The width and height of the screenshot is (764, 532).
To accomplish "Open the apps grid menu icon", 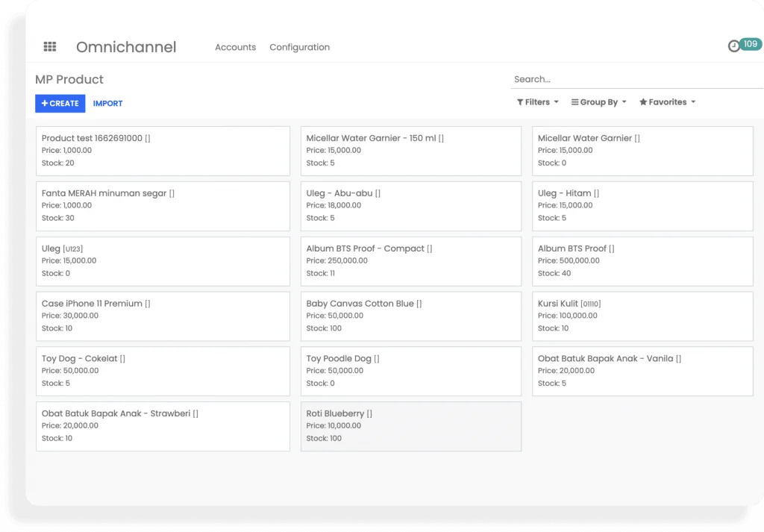I will click(50, 47).
